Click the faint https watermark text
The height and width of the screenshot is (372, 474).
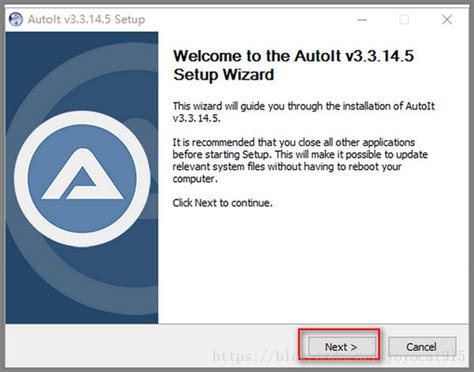[x=338, y=356]
